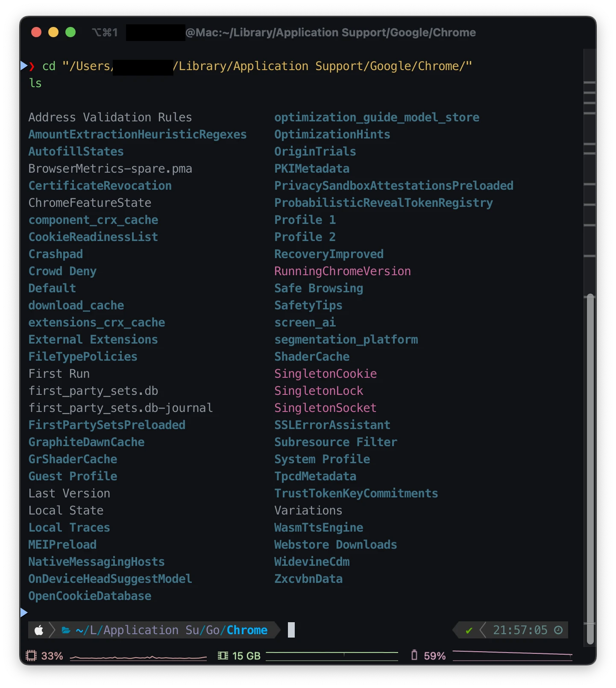
Task: Click the "System Profile" directory name
Action: tap(322, 459)
